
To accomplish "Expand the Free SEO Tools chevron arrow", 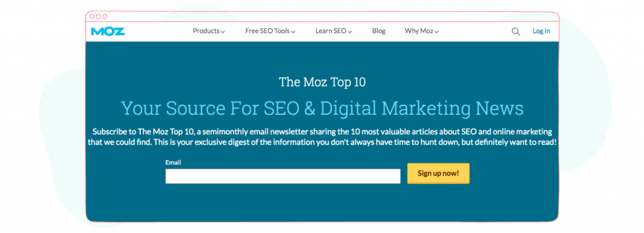I will 293,32.
